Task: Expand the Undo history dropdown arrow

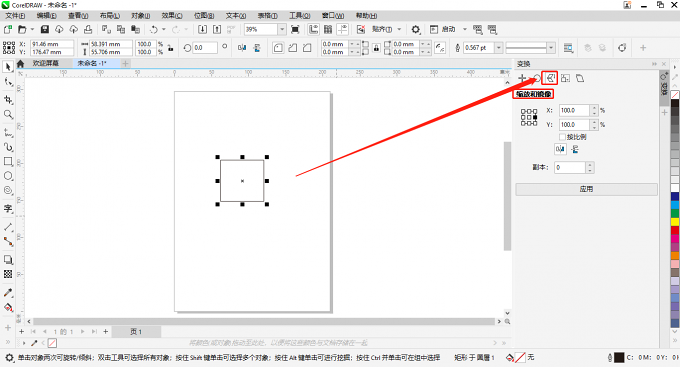Action: 164,29
